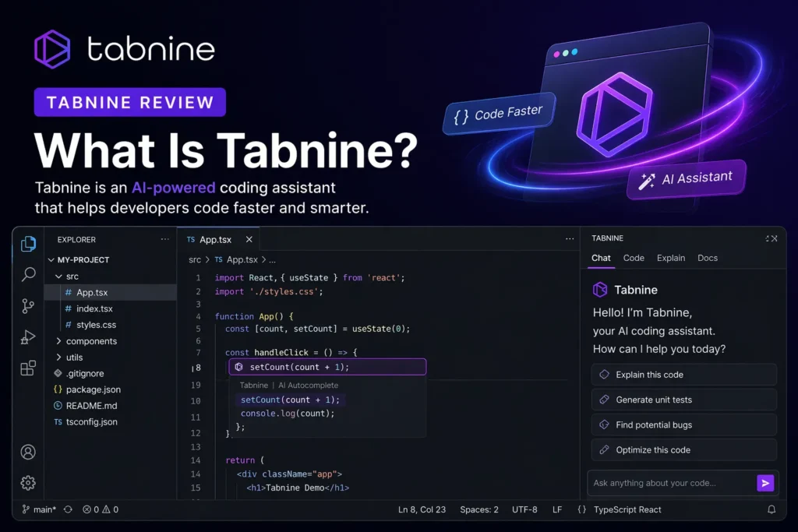Expand the utils folder
Viewport: 798px width, 532px height.
pos(58,357)
